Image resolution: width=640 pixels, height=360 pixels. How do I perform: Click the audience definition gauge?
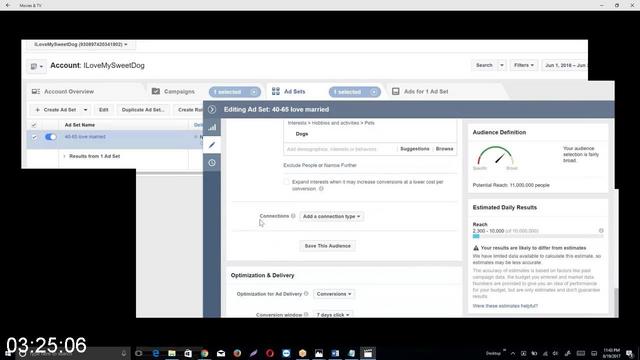pos(495,156)
